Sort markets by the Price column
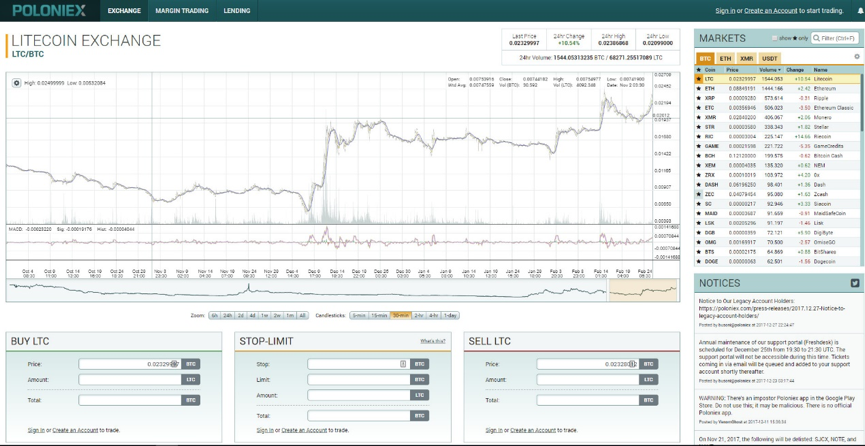 (733, 70)
